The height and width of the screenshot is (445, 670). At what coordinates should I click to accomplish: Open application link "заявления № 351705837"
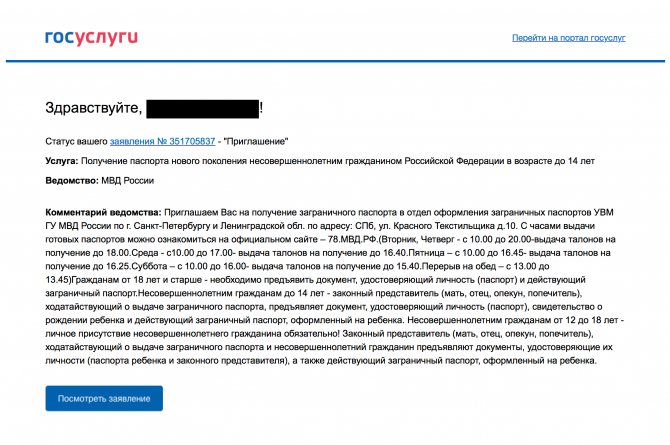(x=162, y=141)
